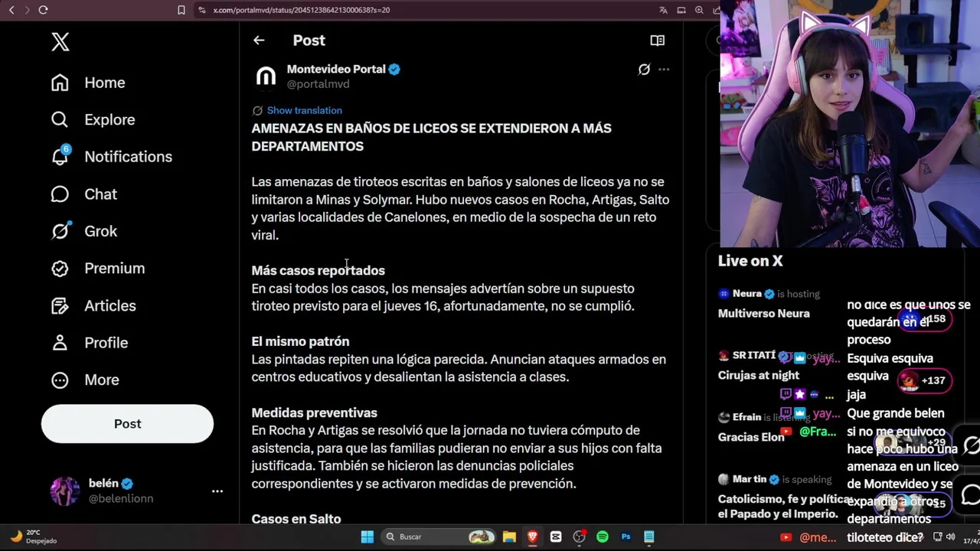Click the x.com address bar URL
Viewport: 980px width, 551px height.
pyautogui.click(x=301, y=10)
